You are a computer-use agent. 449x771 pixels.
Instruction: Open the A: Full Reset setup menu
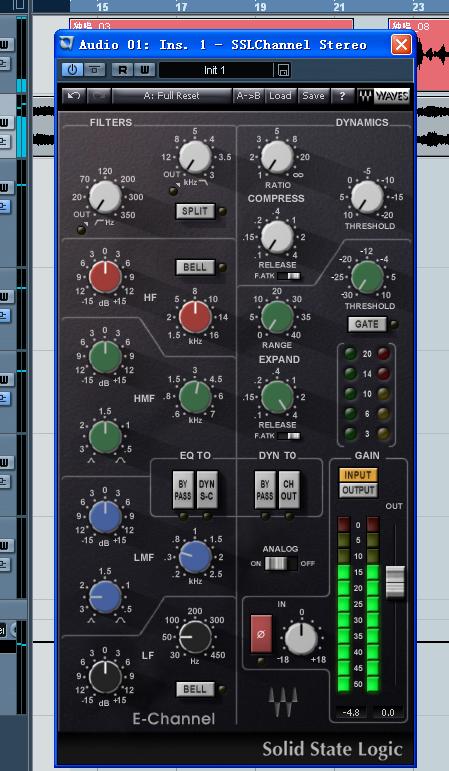(x=172, y=95)
